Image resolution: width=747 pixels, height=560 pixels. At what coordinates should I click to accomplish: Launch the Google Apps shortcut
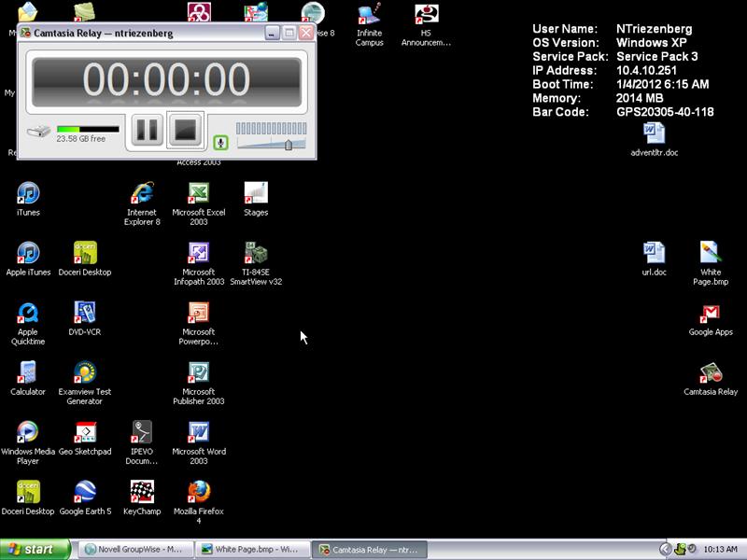(x=711, y=318)
